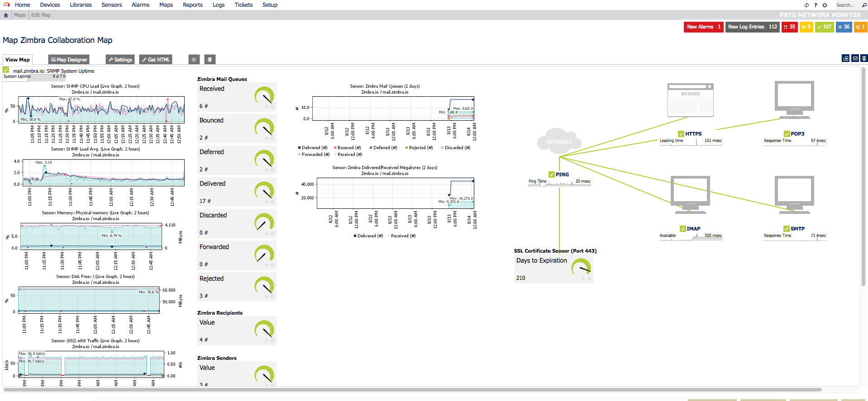Click the green status check next to PING
868x401 pixels.
click(x=552, y=175)
